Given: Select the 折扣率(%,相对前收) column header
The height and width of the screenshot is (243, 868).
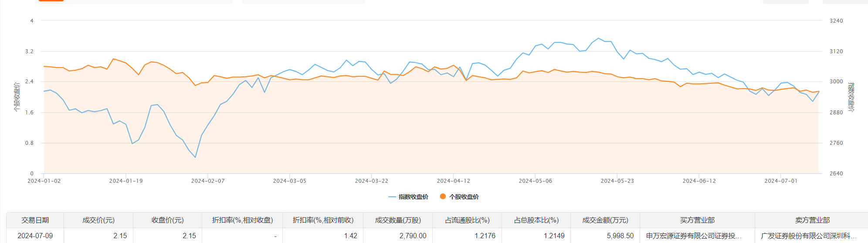Looking at the screenshot, I should 323,220.
